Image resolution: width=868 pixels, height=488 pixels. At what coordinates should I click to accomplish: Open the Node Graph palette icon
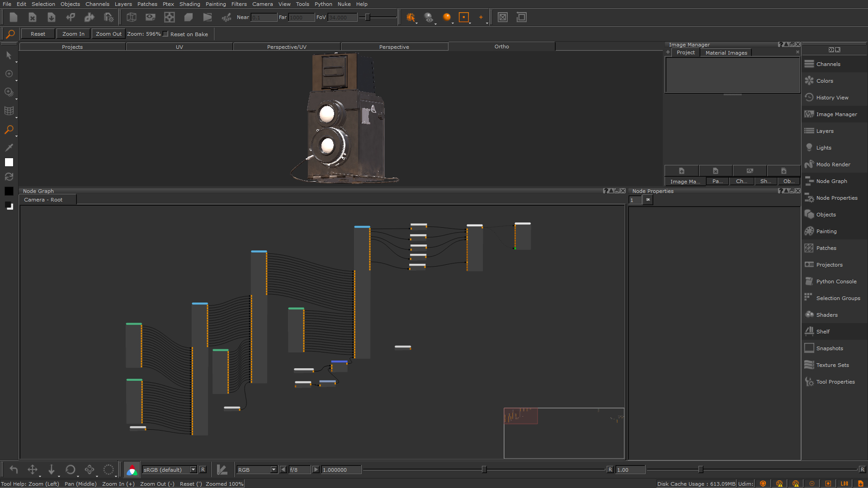809,181
